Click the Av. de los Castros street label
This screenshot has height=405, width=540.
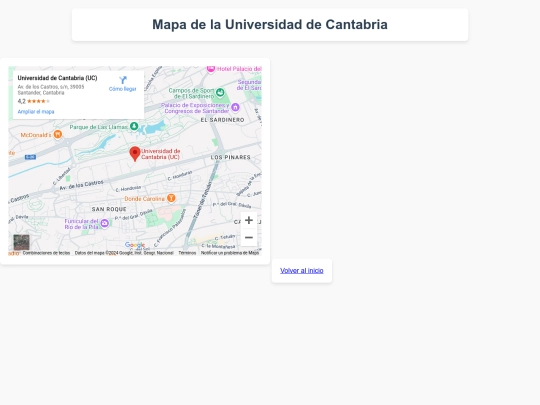coord(81,185)
